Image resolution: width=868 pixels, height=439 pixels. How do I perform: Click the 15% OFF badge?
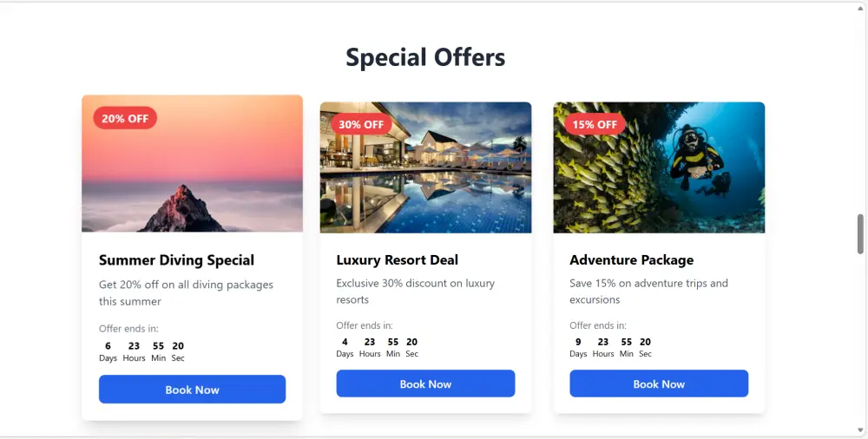tap(595, 124)
